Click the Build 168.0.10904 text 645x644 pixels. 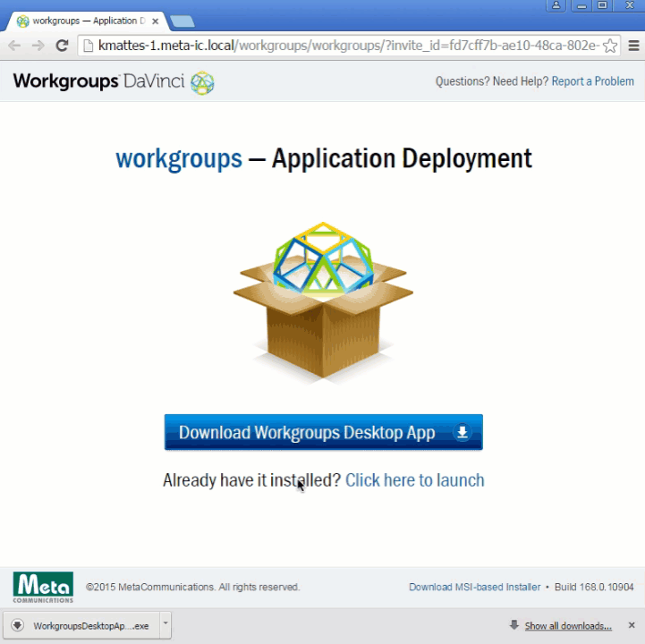tap(594, 588)
